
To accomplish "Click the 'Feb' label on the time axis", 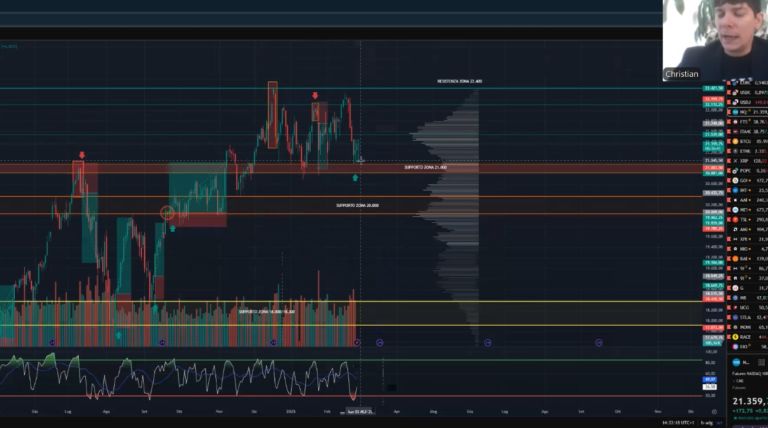I will (x=327, y=412).
